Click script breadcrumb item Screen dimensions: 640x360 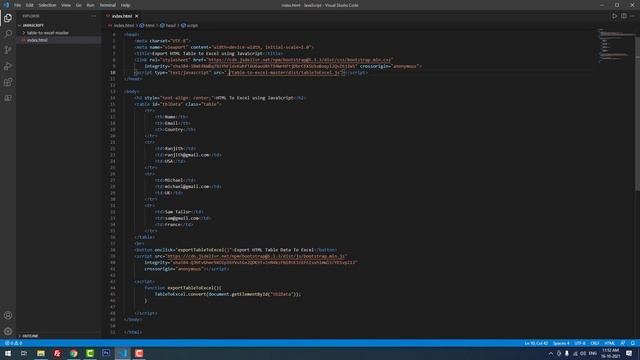(192, 25)
